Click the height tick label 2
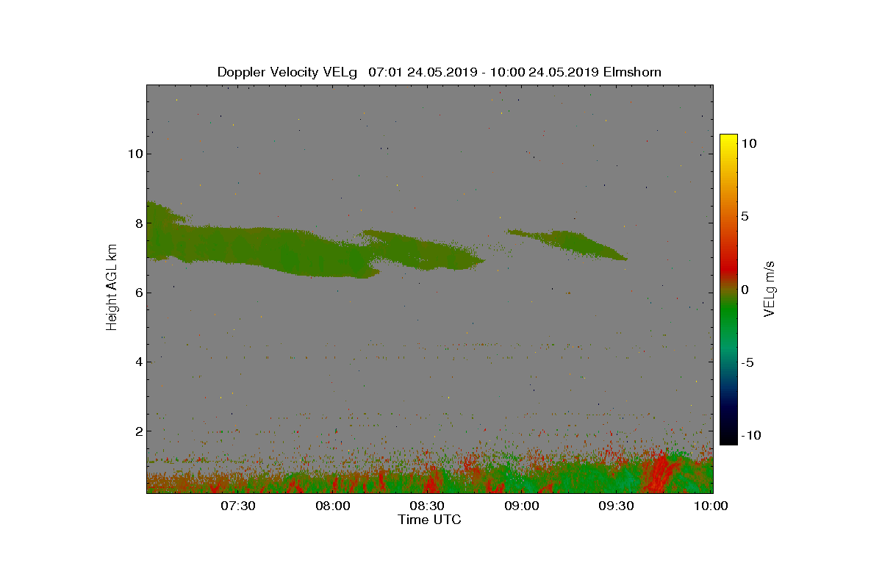This screenshot has height=588, width=882. [137, 431]
